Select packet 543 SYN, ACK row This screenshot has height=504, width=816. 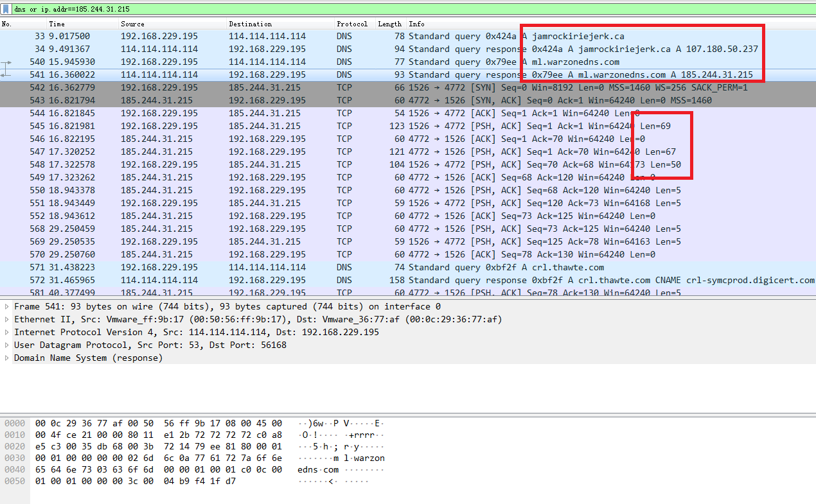[408, 100]
